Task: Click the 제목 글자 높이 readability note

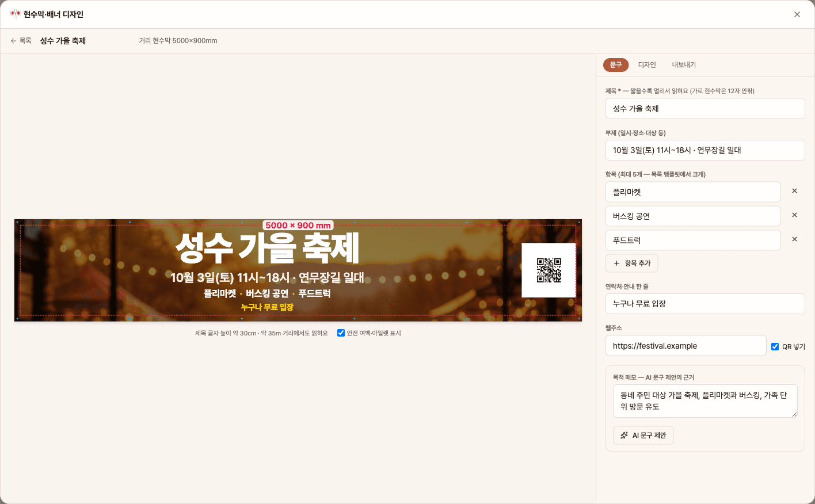Action: (261, 333)
